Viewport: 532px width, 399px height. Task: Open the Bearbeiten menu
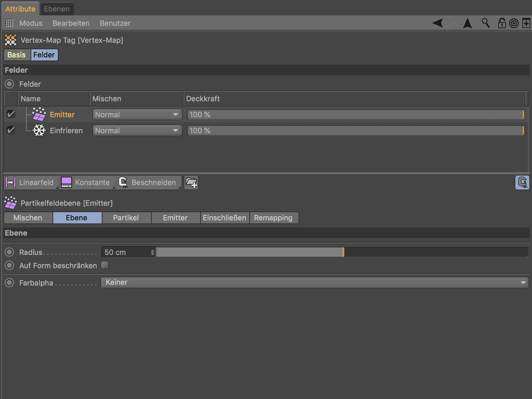(x=71, y=23)
